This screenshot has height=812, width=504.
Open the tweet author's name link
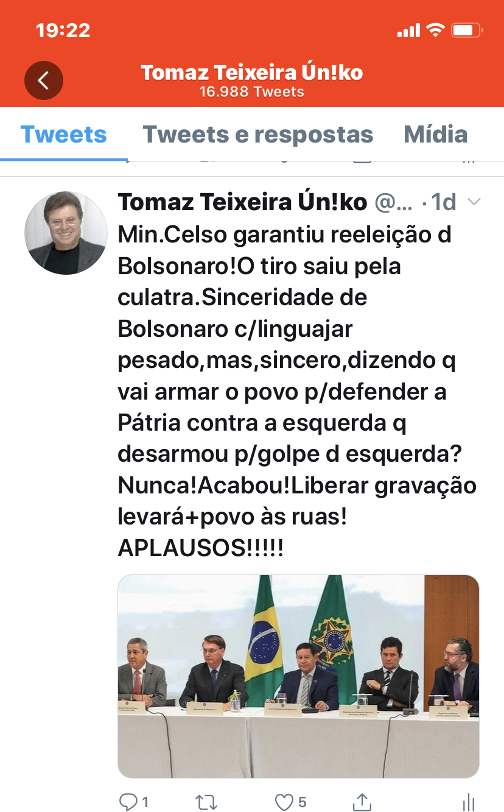pos(242,202)
